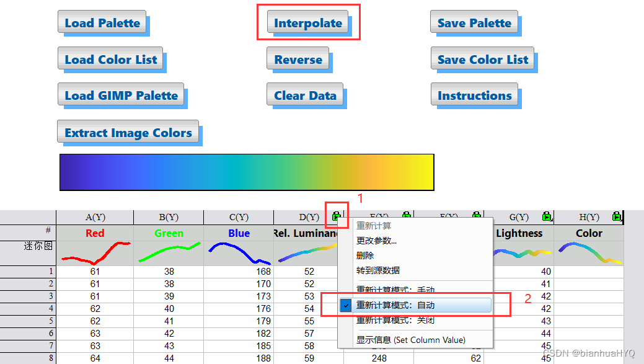Viewport: 644px width, 364px height.
Task: Click the gradient color palette preview bar
Action: click(x=247, y=172)
